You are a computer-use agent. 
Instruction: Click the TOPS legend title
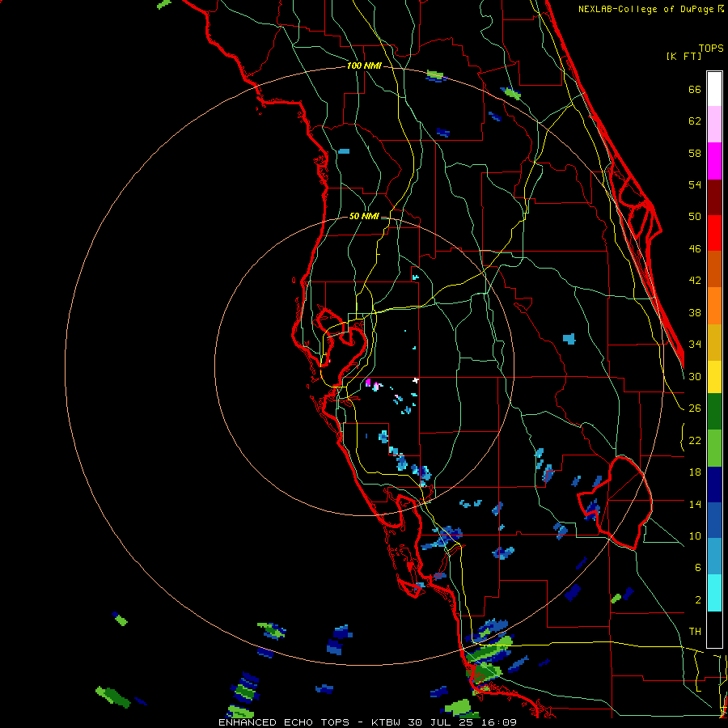pos(711,48)
